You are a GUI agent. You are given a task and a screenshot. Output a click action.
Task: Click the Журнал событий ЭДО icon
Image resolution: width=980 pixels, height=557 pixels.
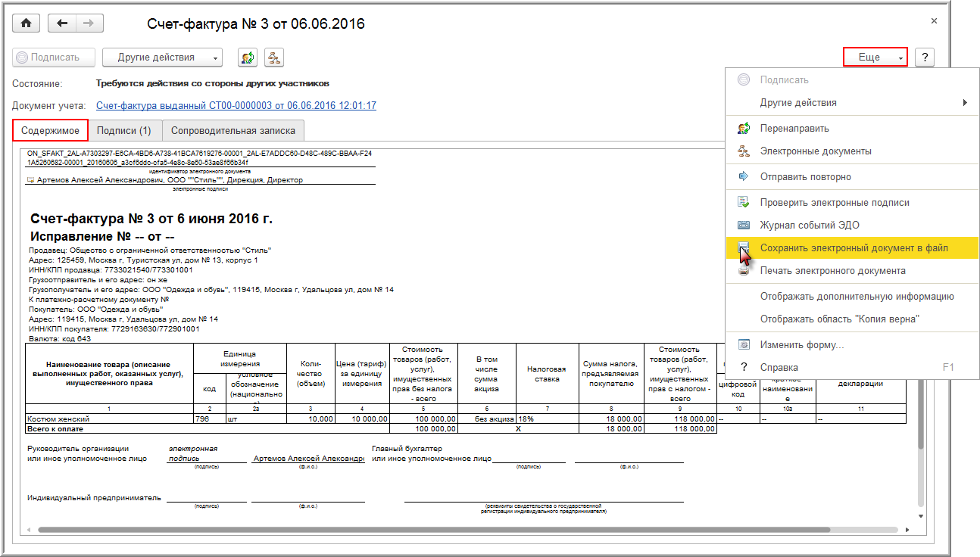click(744, 226)
